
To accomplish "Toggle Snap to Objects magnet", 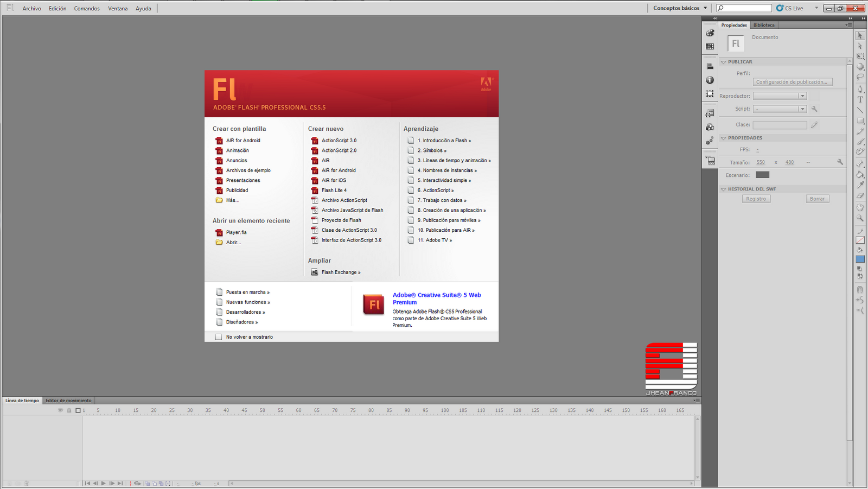I will point(860,290).
